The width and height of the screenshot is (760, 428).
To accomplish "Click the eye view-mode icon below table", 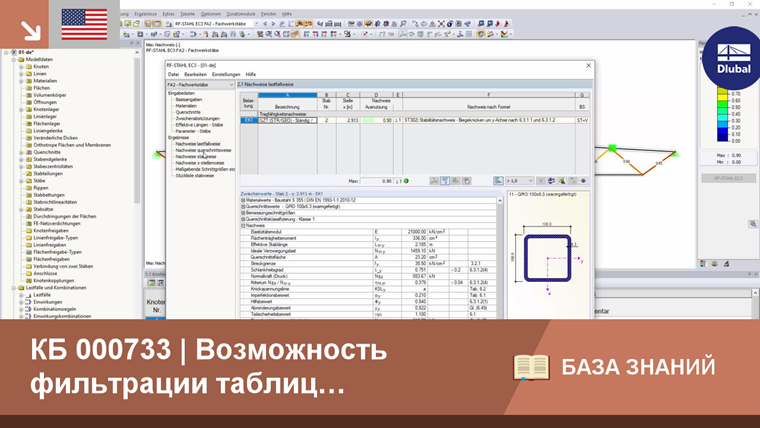I will (x=583, y=181).
